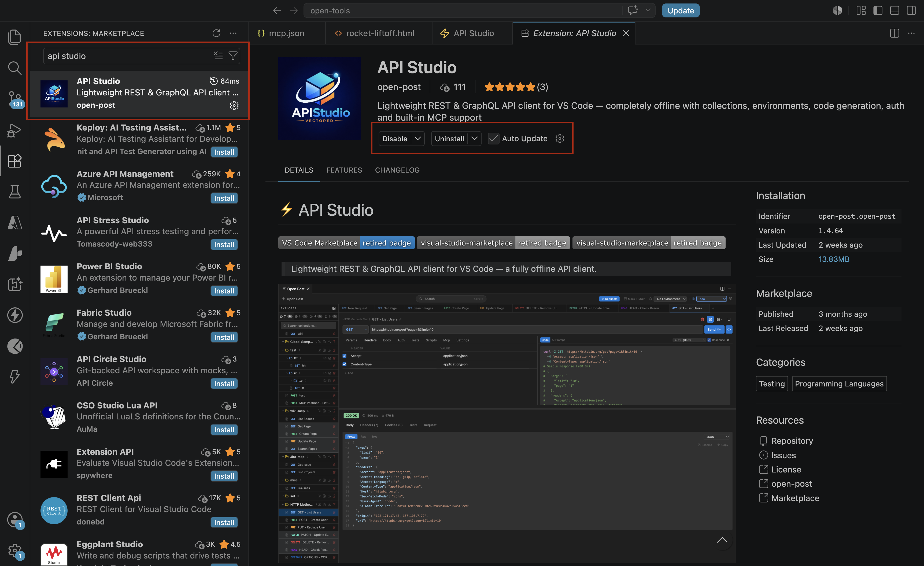Screen dimensions: 924x566
Task: Go forward with navigation arrow
Action: tap(294, 10)
